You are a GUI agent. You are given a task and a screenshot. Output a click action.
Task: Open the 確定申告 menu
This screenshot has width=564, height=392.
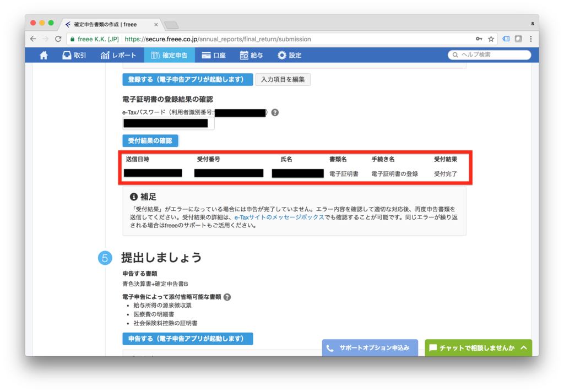click(170, 55)
